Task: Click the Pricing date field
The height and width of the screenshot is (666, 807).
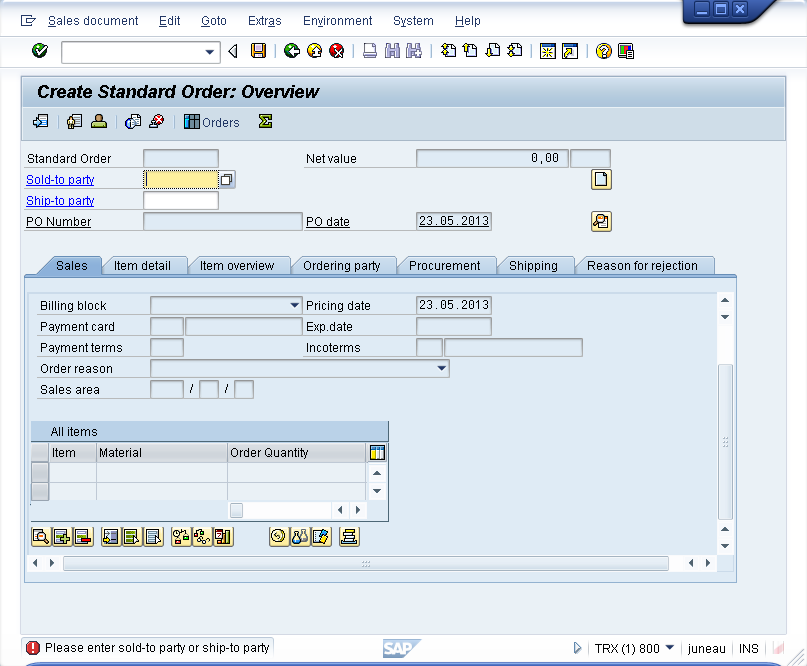Action: coord(453,305)
